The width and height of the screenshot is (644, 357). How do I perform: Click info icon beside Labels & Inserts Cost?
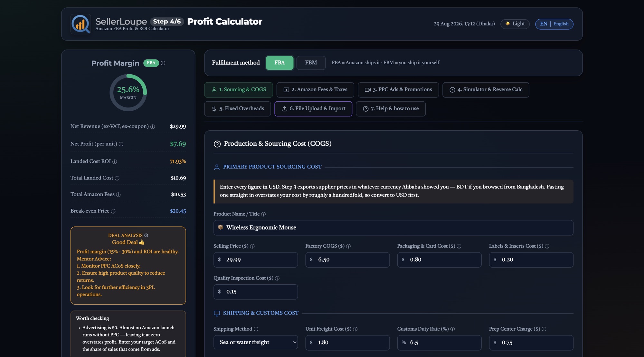547,246
